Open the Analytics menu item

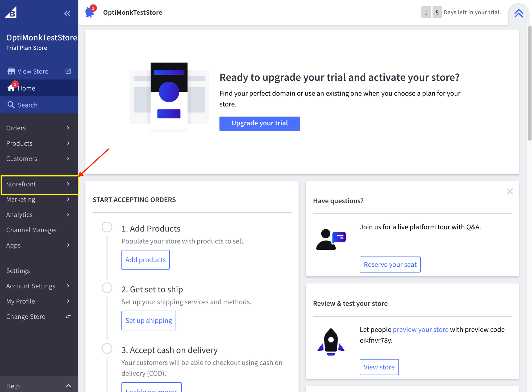click(x=39, y=214)
